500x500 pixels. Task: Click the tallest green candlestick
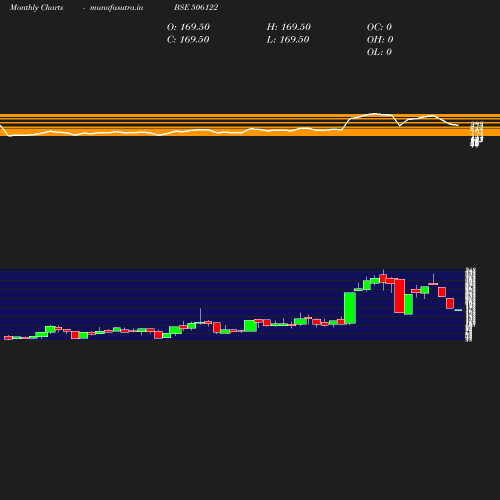pyautogui.click(x=350, y=308)
